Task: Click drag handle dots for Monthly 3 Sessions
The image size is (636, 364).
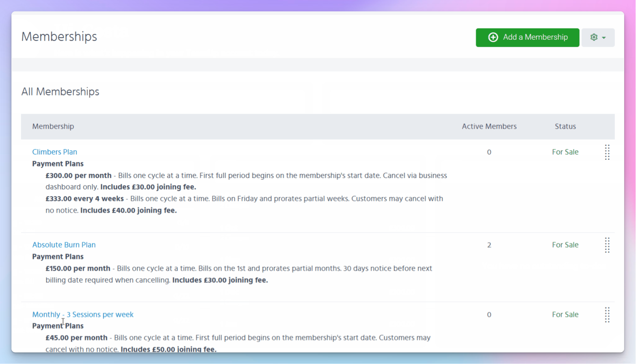Action: pyautogui.click(x=607, y=314)
